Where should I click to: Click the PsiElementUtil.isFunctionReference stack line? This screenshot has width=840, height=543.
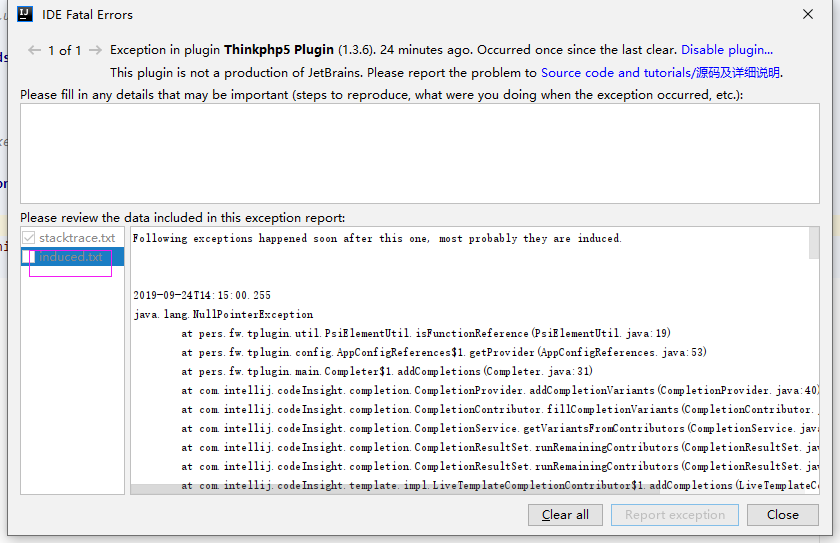coord(426,333)
